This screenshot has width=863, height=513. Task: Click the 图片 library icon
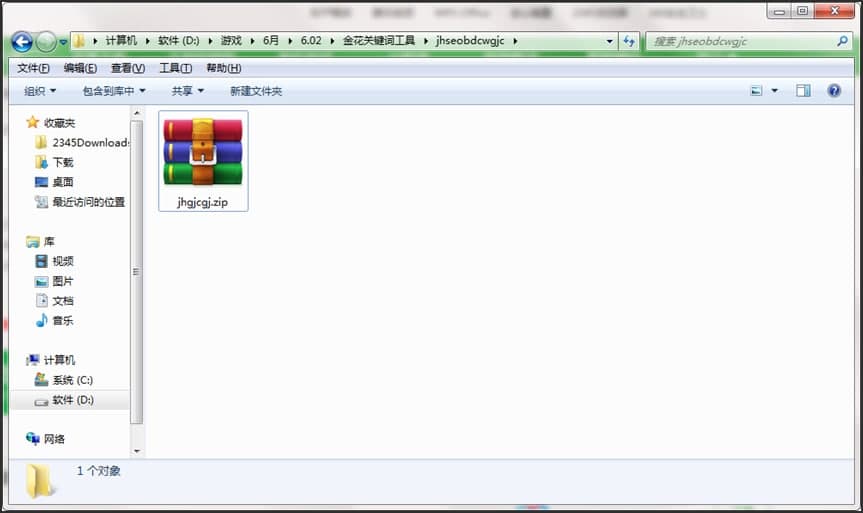click(41, 281)
